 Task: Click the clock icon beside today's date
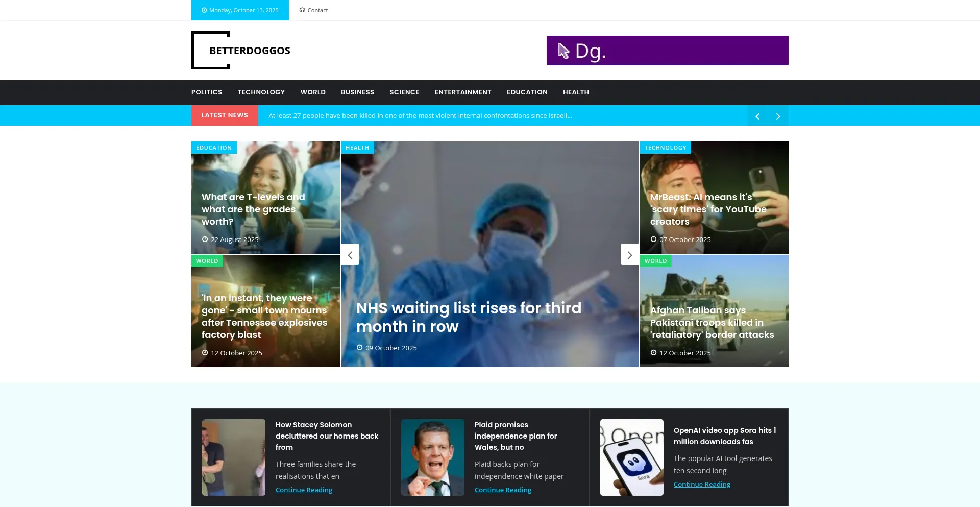tap(204, 10)
